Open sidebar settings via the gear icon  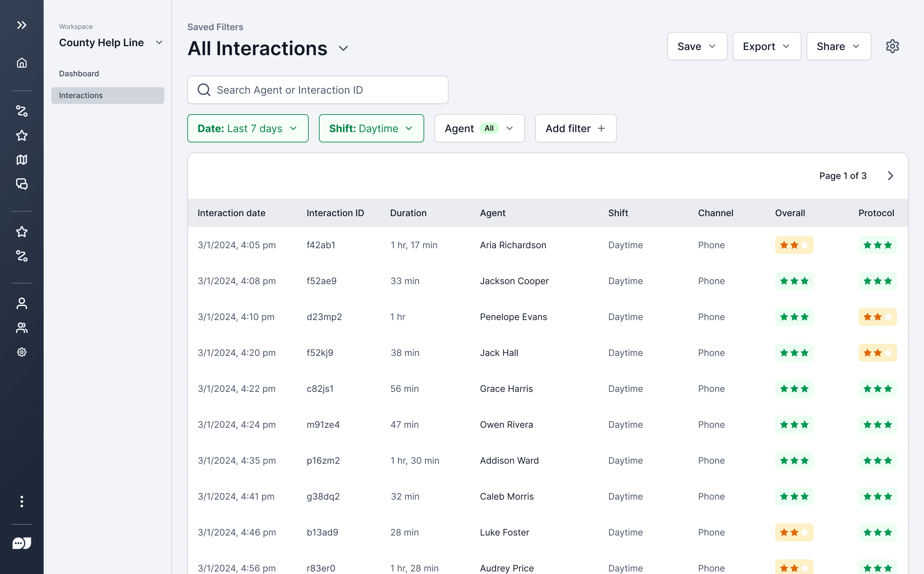coord(21,352)
